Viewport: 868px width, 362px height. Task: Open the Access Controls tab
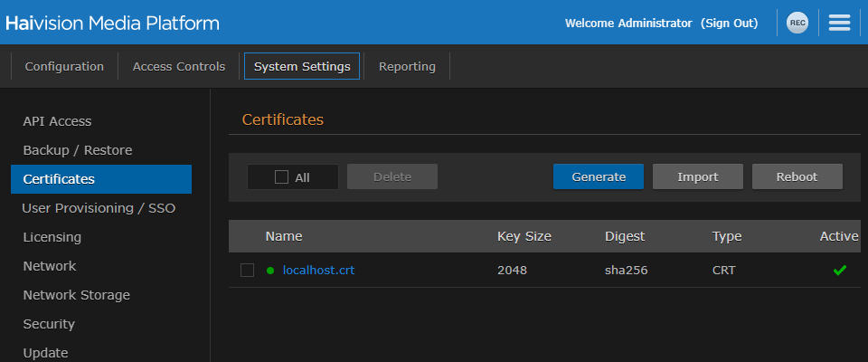coord(179,66)
